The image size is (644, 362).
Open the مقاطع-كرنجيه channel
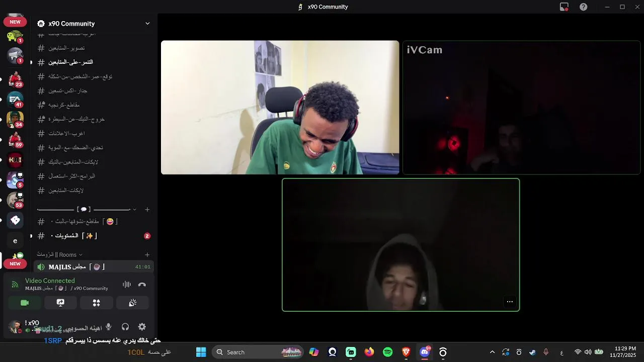[94, 105]
